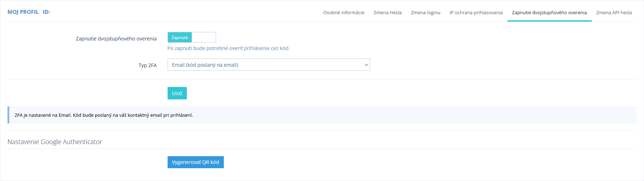
Task: Click the blue left edge of the info banner
Action: [x=8, y=115]
